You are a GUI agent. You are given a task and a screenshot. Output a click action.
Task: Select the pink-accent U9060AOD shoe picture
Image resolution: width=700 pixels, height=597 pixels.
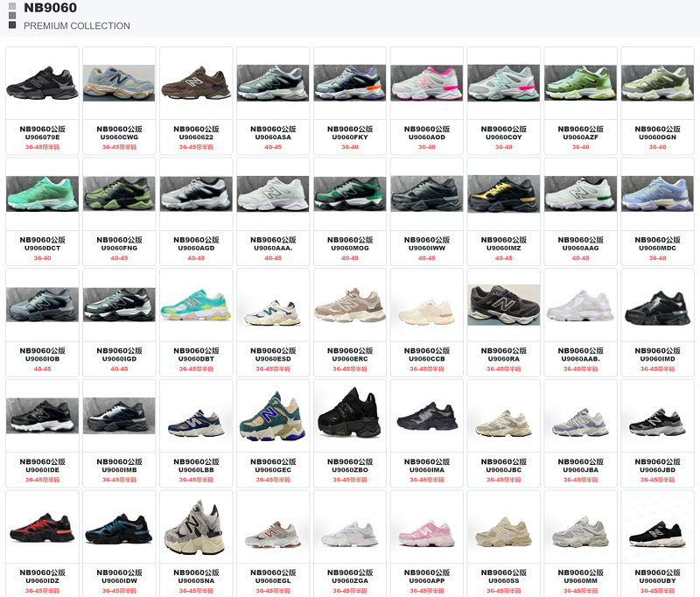coord(427,83)
